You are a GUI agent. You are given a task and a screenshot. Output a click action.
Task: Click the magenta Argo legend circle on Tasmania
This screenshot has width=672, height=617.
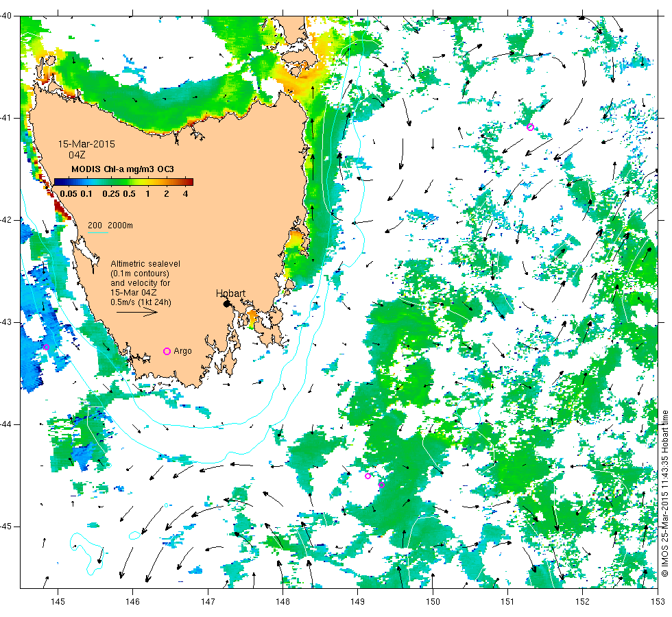pyautogui.click(x=167, y=351)
